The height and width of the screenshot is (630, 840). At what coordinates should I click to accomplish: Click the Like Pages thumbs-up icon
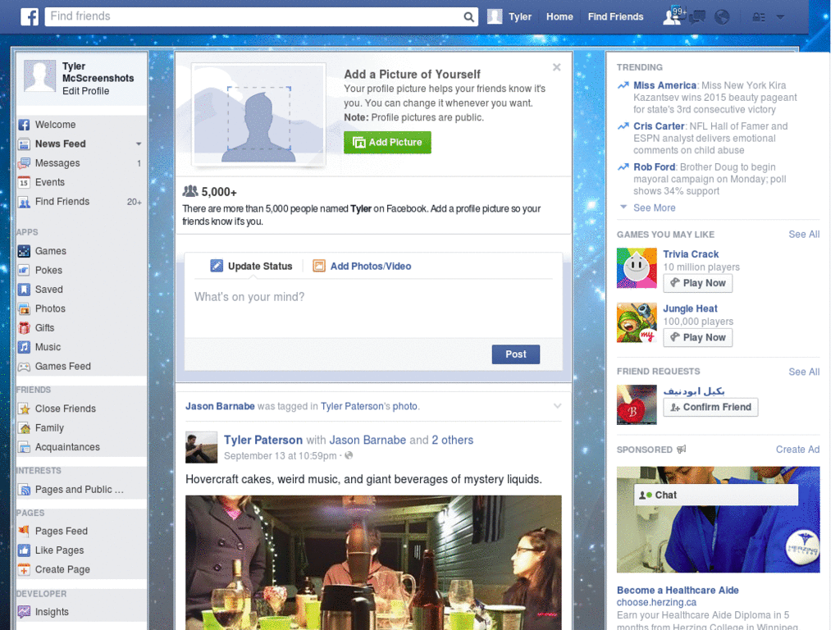(24, 550)
